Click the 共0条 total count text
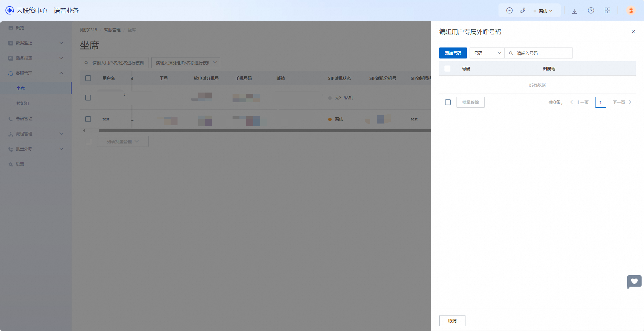Screen dimensions: 644x331 point(555,102)
